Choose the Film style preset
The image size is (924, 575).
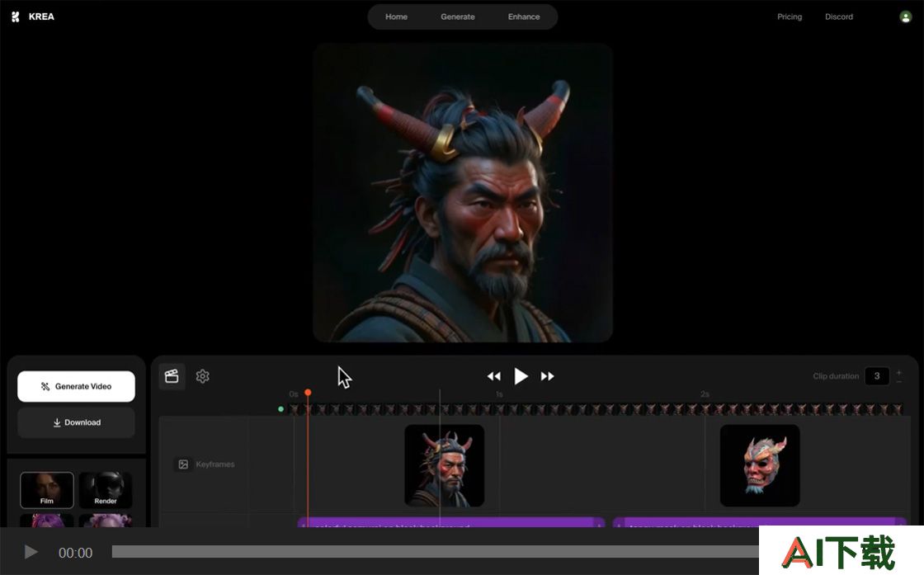click(x=47, y=490)
